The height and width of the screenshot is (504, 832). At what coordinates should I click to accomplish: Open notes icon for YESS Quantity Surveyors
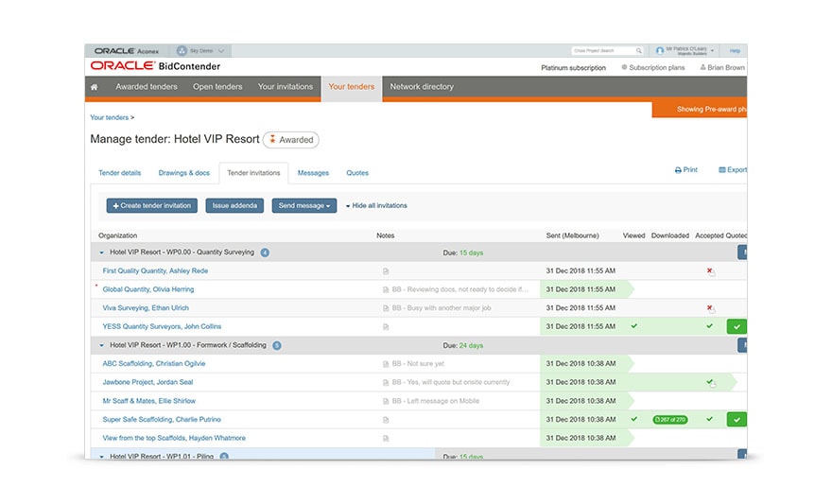(x=386, y=327)
